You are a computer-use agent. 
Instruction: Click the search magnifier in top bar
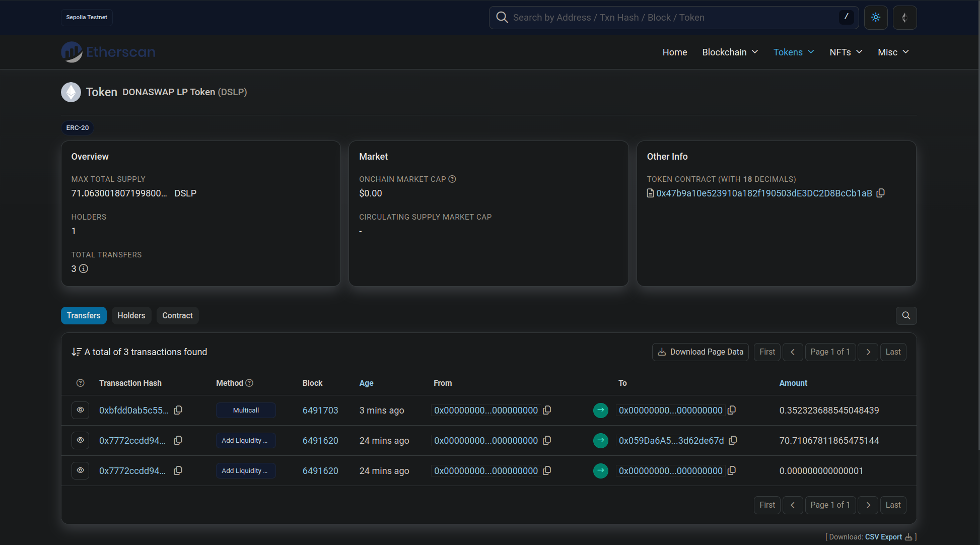coord(502,18)
